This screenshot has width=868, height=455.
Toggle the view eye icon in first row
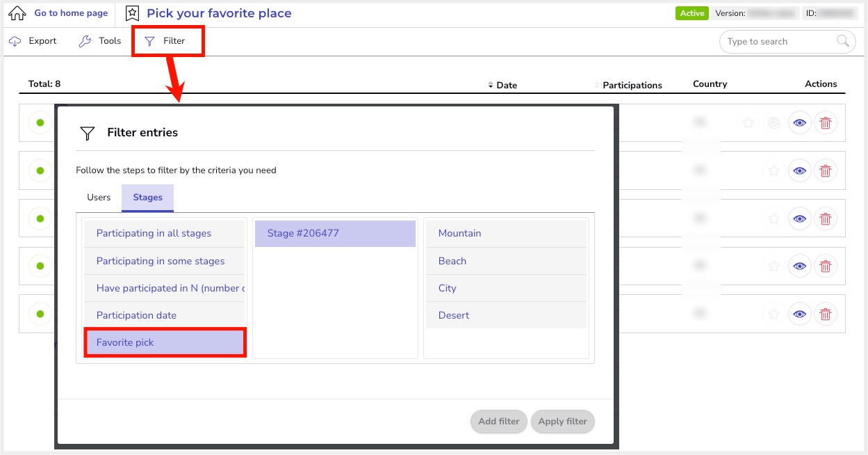pos(800,123)
